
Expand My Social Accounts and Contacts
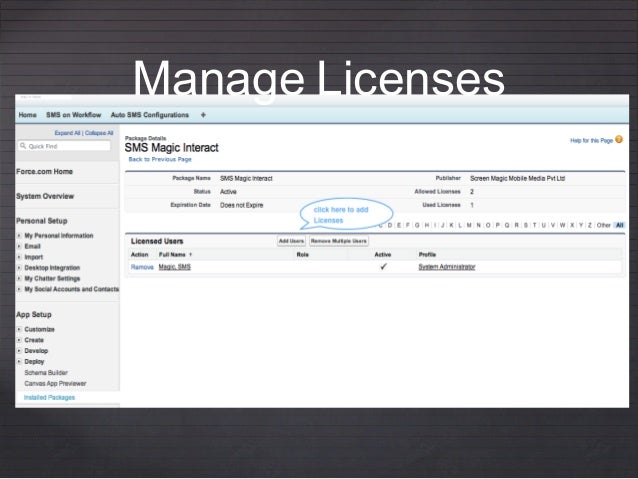pyautogui.click(x=19, y=289)
